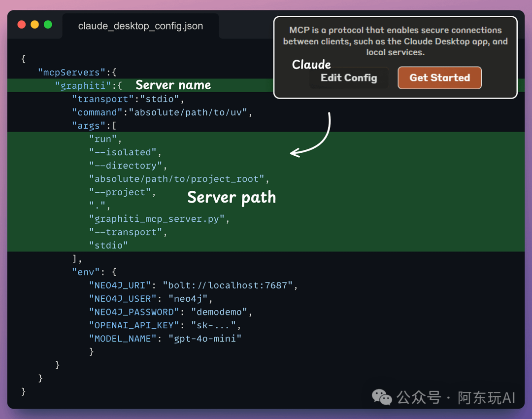Screen dimensions: 532x419
Task: Click the "--transport" argument line
Action: 128,232
